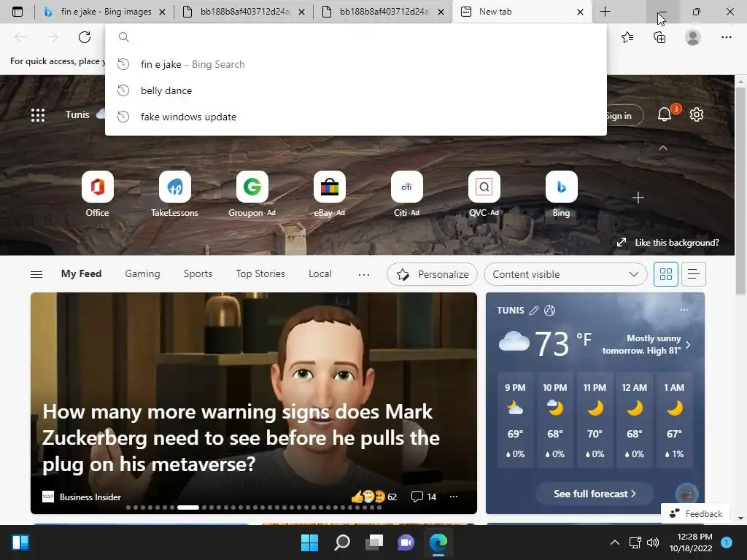
Task: Click the volume tray icon
Action: 653,542
